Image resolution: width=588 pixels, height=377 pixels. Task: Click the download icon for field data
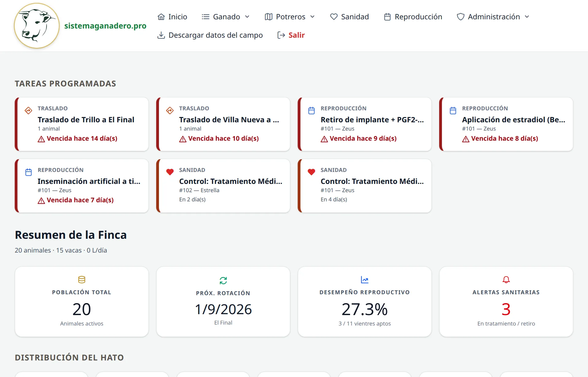pos(161,35)
